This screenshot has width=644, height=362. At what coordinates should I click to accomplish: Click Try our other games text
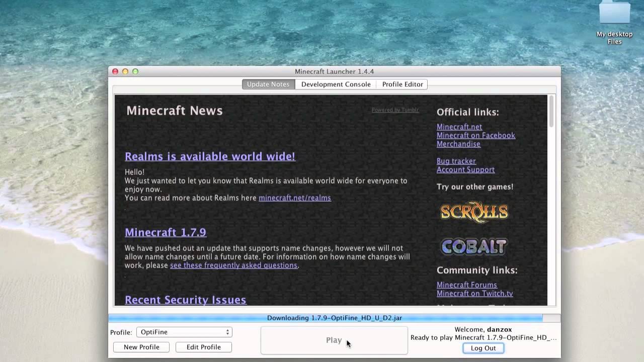(x=475, y=187)
